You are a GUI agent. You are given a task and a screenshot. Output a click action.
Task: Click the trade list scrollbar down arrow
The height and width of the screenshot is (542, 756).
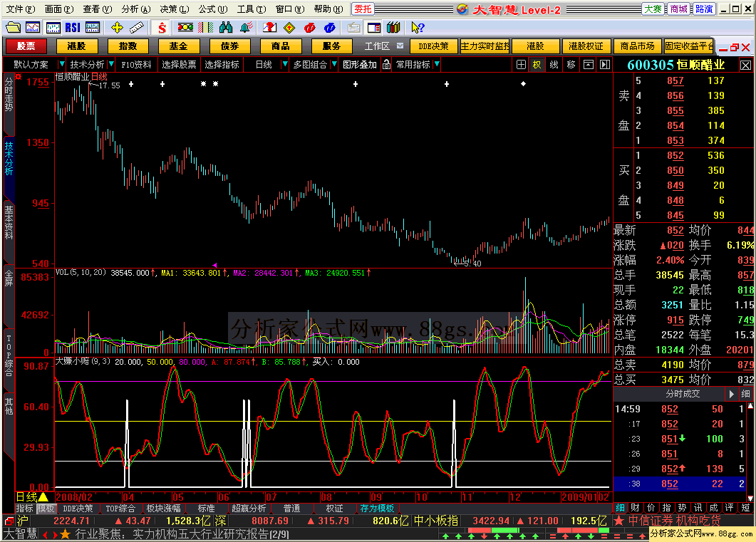[x=750, y=499]
